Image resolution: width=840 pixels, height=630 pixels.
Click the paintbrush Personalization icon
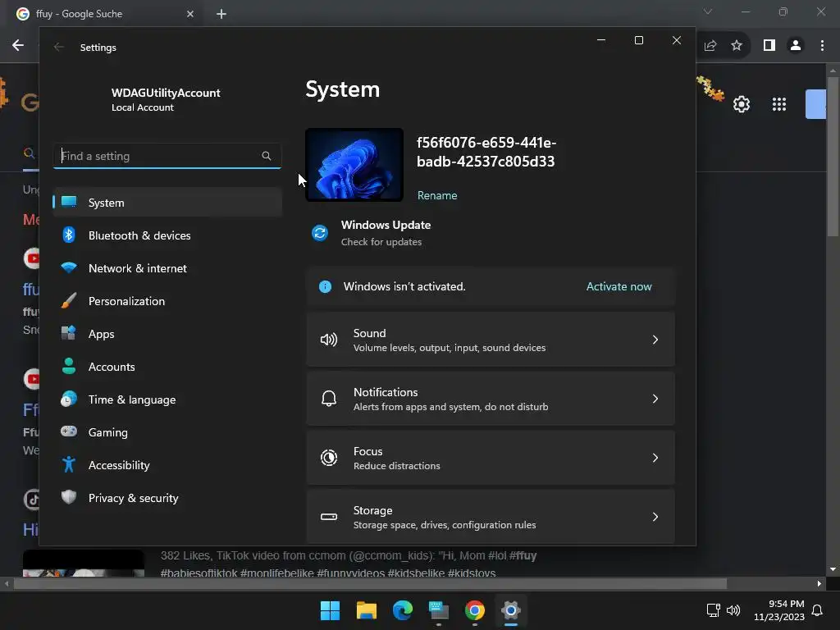[69, 300]
